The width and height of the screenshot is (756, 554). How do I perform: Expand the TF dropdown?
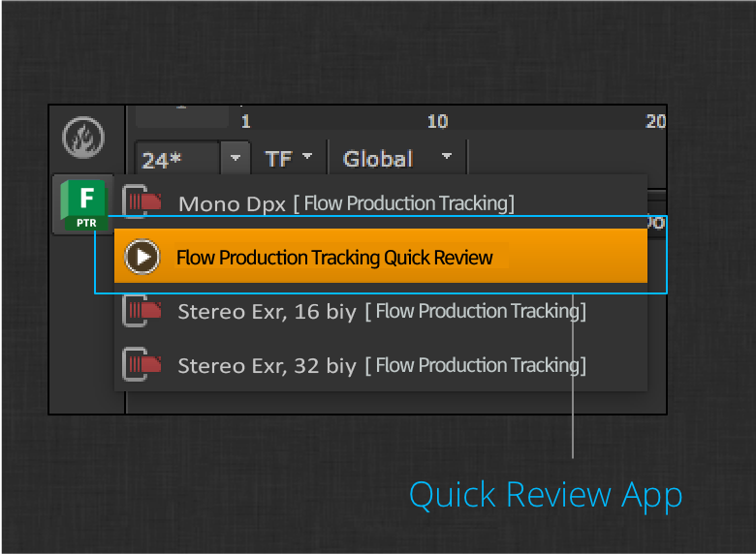290,158
